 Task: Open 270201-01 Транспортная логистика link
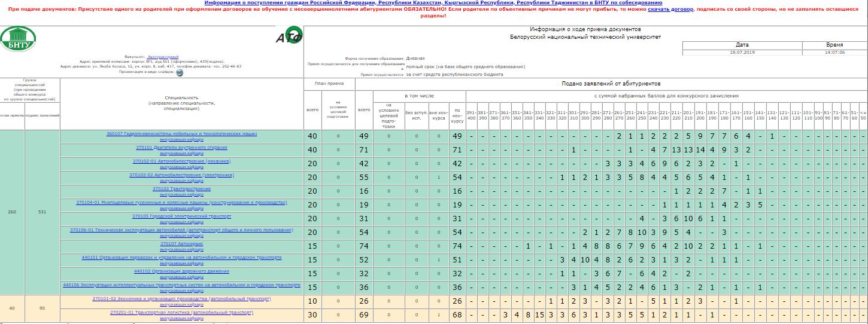tap(181, 312)
